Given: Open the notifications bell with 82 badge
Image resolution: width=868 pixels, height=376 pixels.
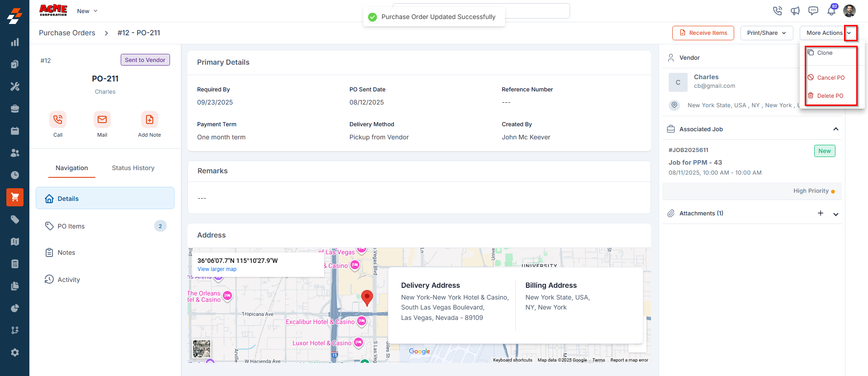Looking at the screenshot, I should [x=831, y=10].
